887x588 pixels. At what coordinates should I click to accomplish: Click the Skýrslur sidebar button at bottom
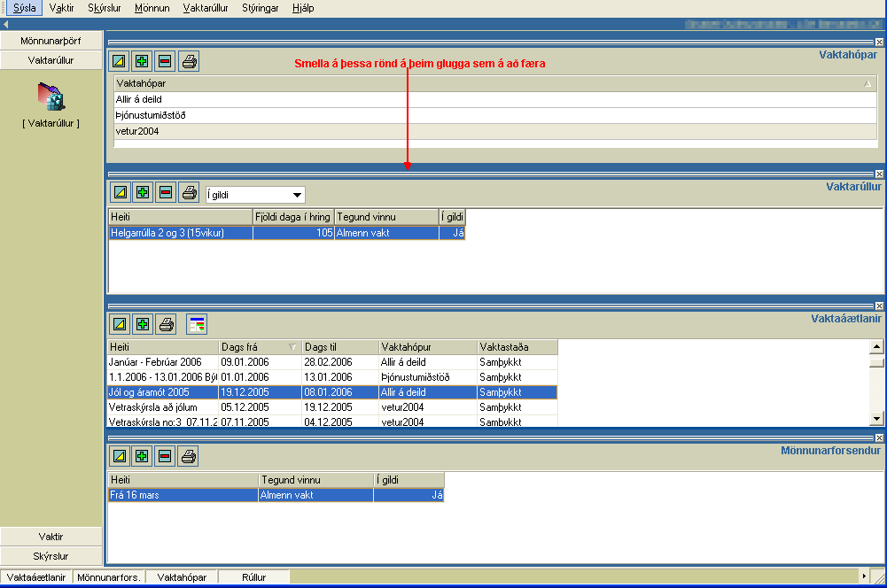pos(51,556)
